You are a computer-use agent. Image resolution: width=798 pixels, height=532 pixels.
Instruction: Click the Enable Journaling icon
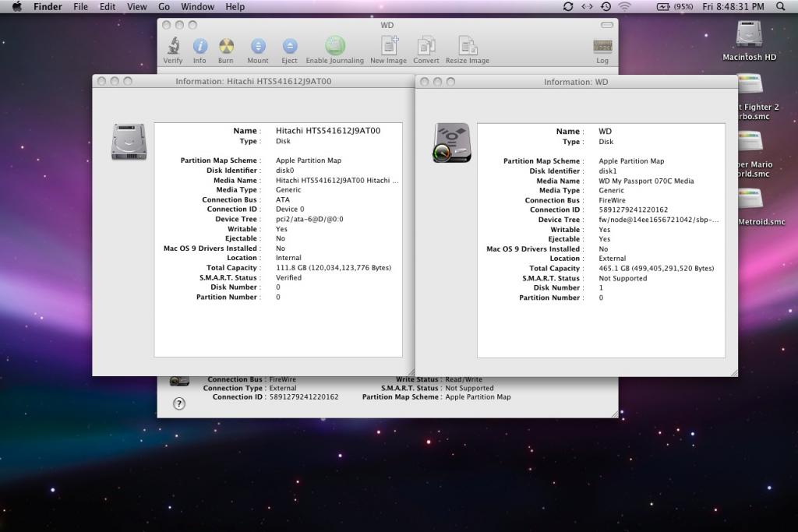click(334, 46)
